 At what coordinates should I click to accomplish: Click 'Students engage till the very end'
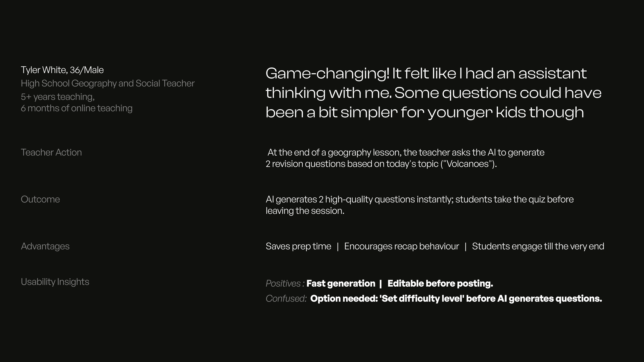tap(538, 246)
